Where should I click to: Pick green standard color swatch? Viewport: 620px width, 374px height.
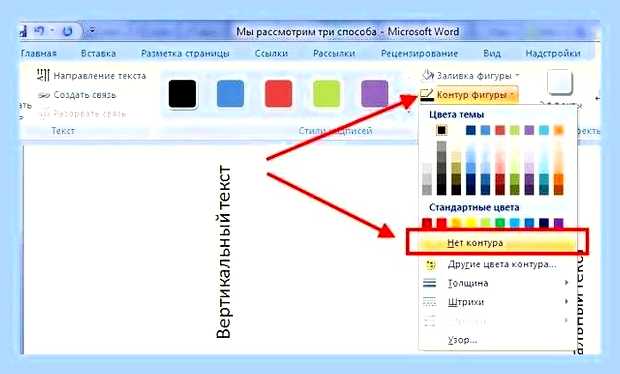tap(500, 223)
